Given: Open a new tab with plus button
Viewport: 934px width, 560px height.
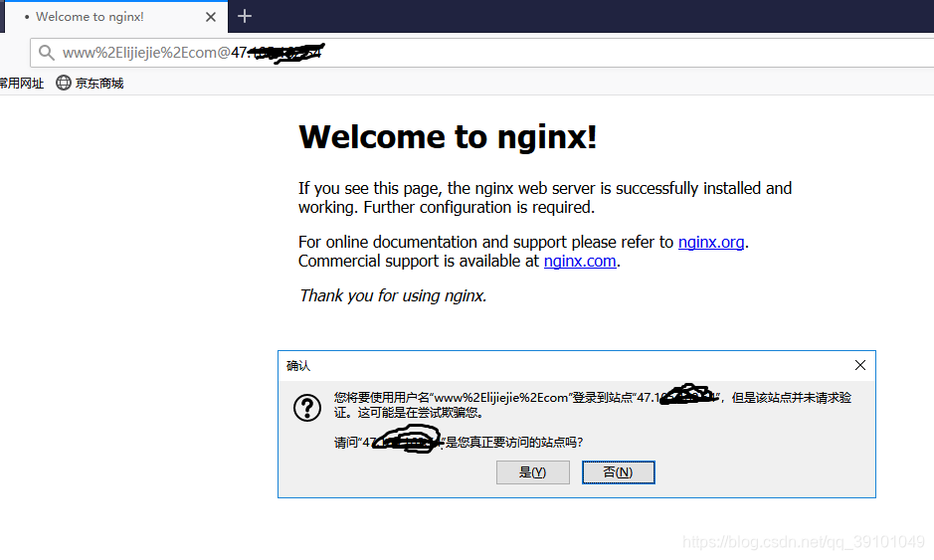Looking at the screenshot, I should click(x=245, y=16).
